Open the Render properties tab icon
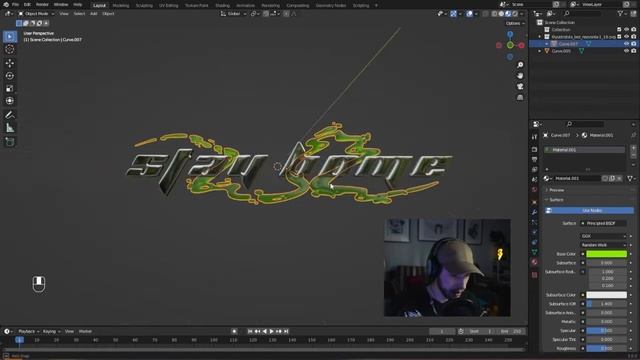This screenshot has height=360, width=640. [x=534, y=149]
